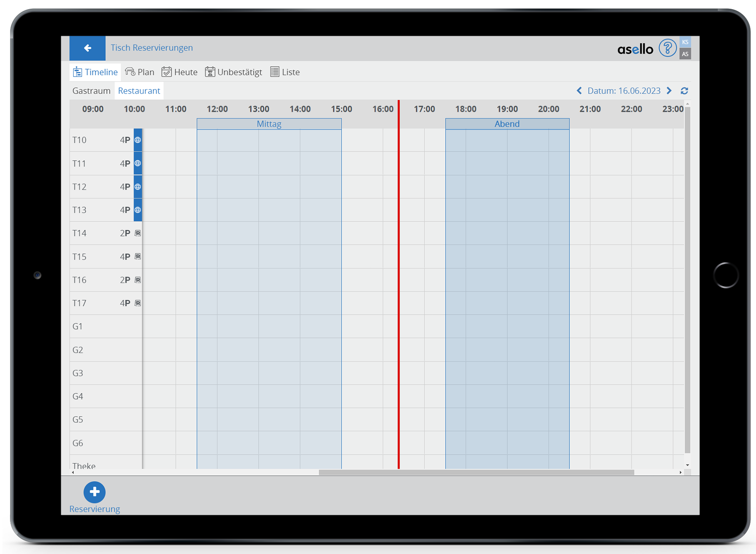This screenshot has width=756, height=554.
Task: Open the Unbestätigt tab
Action: pos(234,72)
